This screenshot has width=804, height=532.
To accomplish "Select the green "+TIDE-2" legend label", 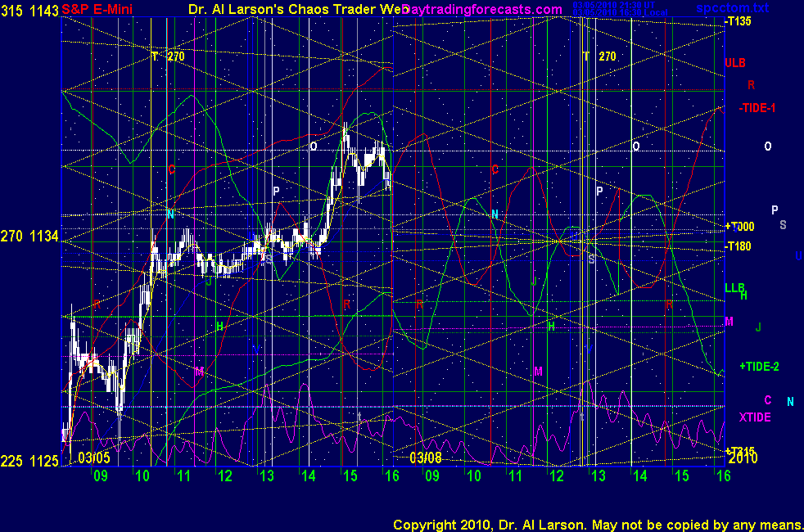I will point(759,367).
